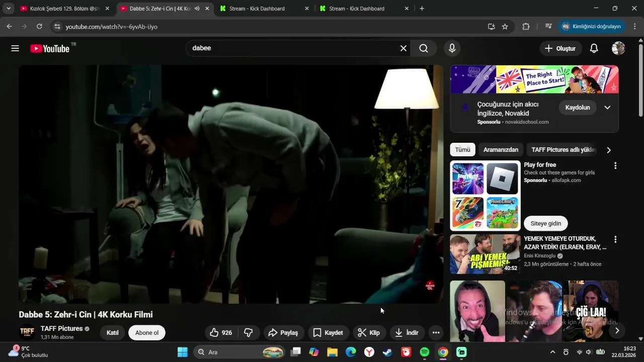
Task: Go to YouTube home via logo
Action: [49, 48]
